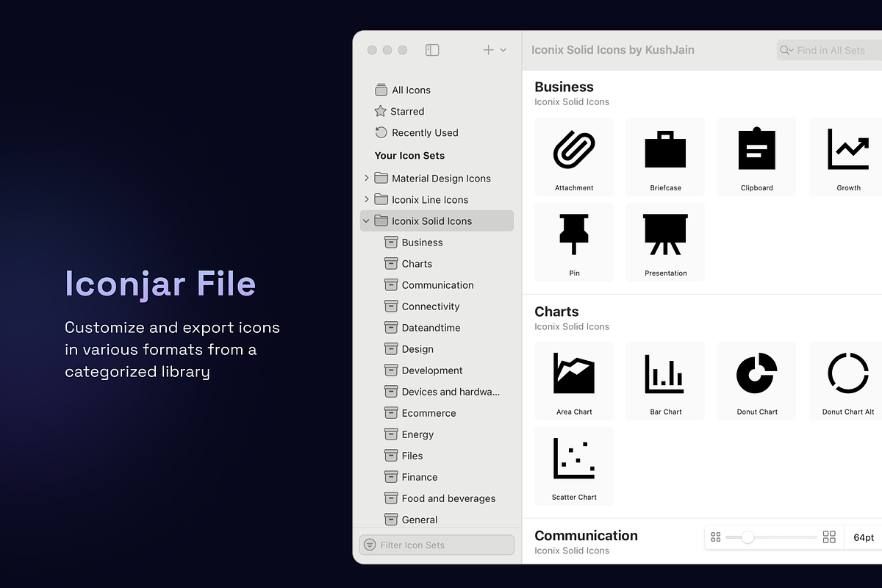Focus the Find in All Sets search
882x588 pixels.
click(831, 50)
